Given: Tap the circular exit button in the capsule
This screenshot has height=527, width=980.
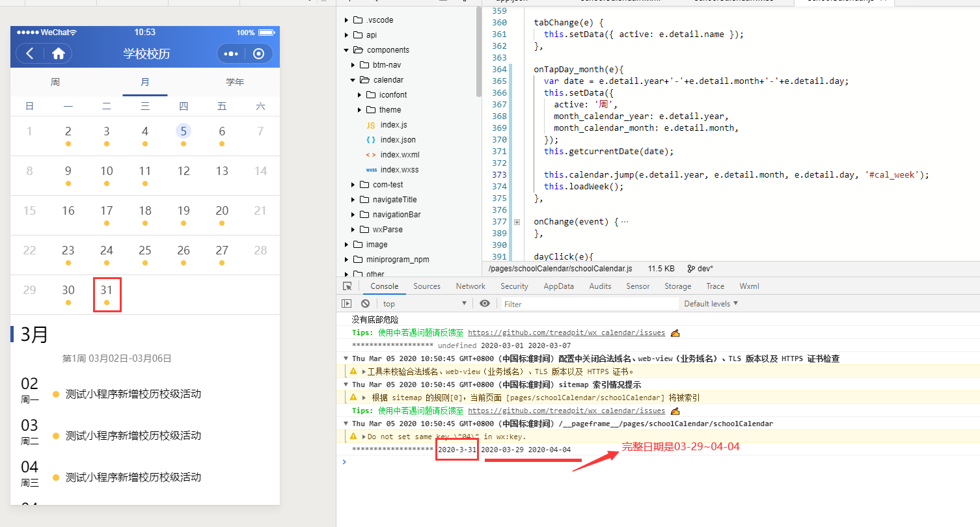Looking at the screenshot, I should [x=258, y=53].
